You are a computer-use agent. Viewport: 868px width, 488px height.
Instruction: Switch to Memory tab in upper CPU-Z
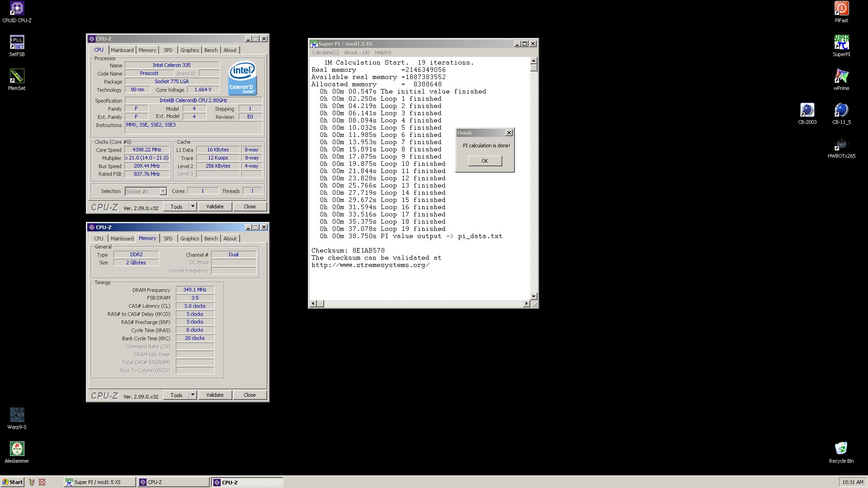pyautogui.click(x=147, y=50)
